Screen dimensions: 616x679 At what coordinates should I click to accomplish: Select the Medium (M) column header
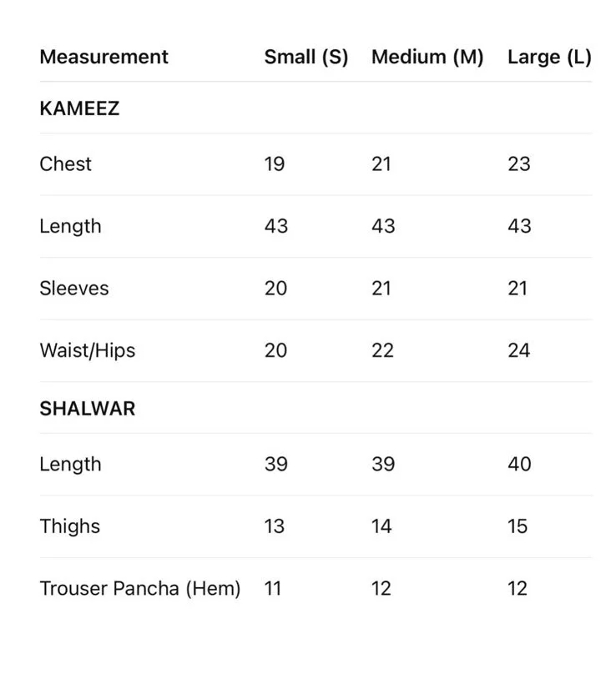[x=427, y=57]
